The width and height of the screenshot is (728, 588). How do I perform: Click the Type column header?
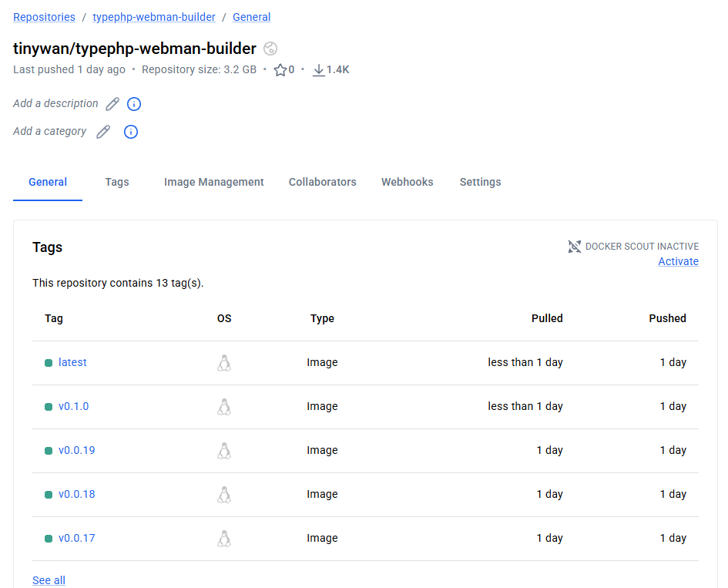(322, 318)
